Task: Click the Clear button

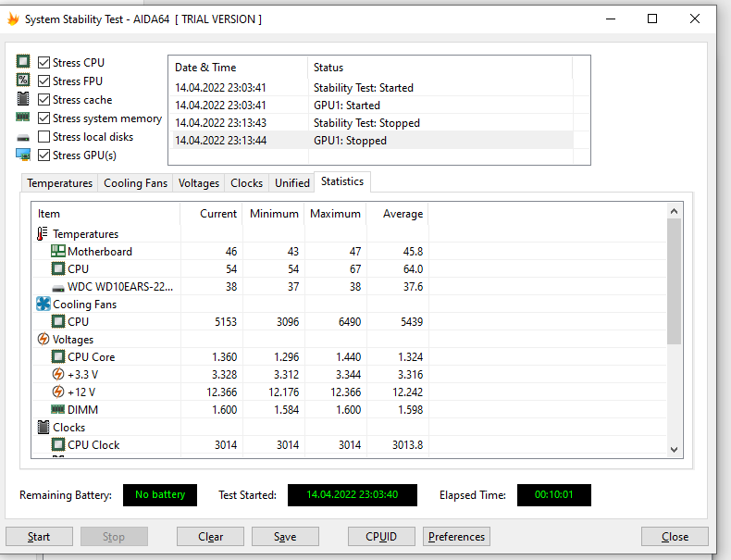Action: click(x=210, y=537)
